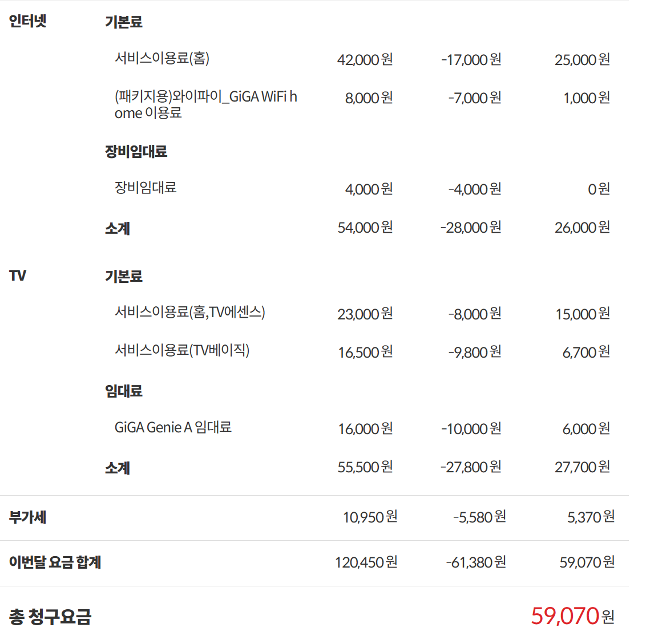Select the 서비스이용료(TV베이직) row
This screenshot has width=646, height=644.
pyautogui.click(x=182, y=350)
